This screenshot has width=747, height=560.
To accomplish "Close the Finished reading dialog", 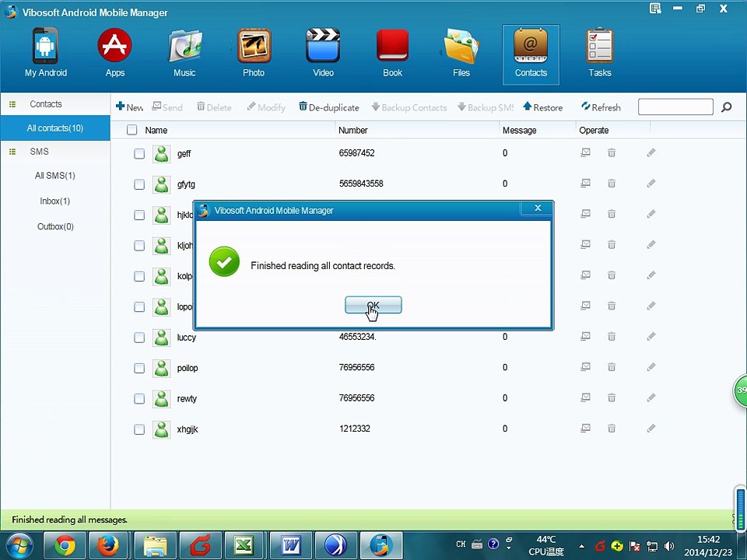I will pos(538,208).
